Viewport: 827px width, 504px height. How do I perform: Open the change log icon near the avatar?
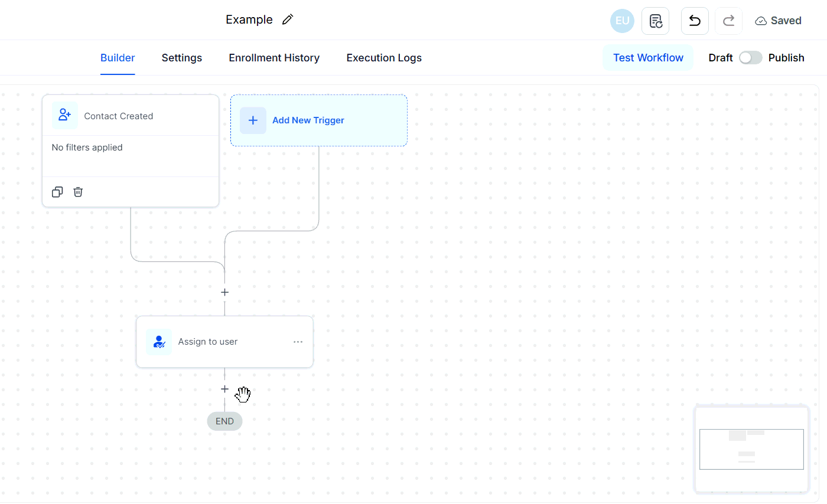(656, 20)
